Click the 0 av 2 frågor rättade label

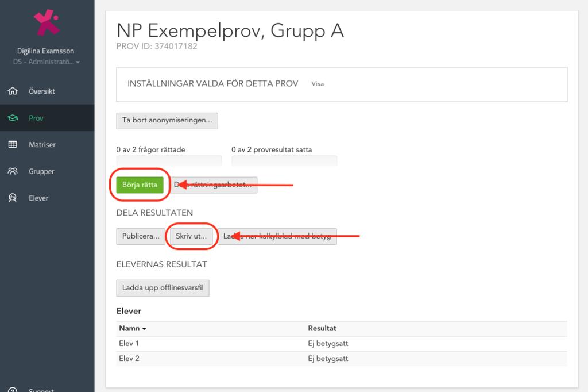click(x=151, y=149)
